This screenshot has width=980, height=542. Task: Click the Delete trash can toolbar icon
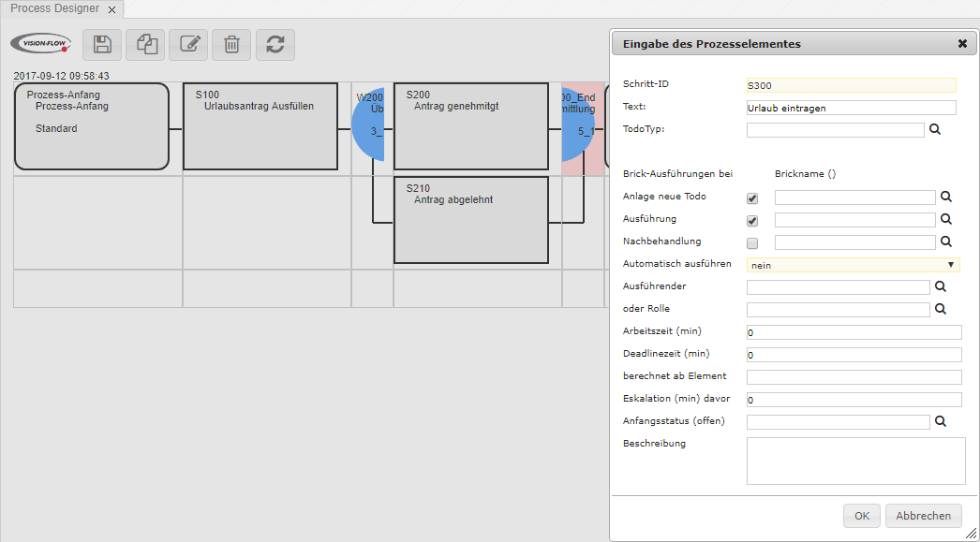point(231,44)
